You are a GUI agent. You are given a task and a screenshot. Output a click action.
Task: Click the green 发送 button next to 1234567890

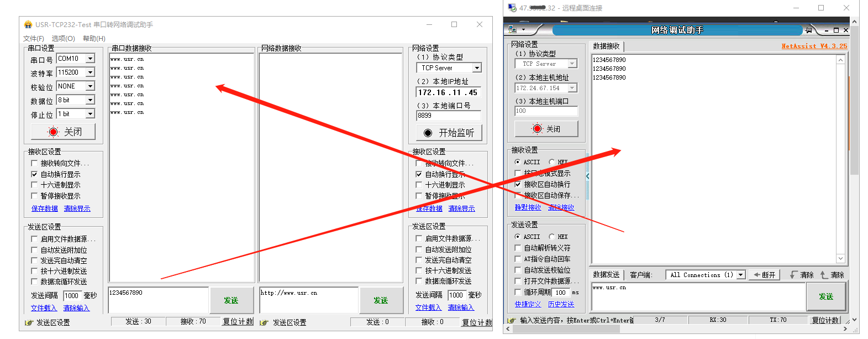click(231, 300)
